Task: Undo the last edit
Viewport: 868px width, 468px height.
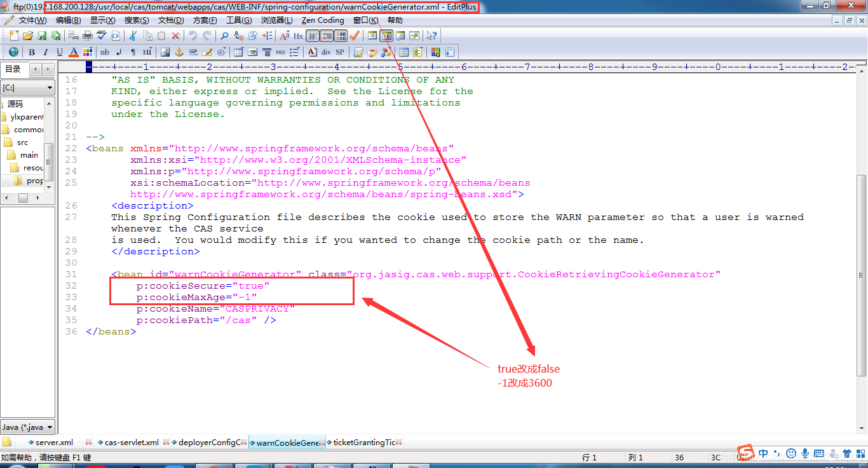Action: click(193, 36)
